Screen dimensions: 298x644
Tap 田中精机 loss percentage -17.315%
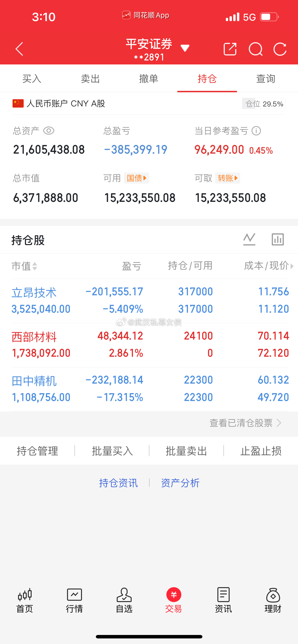tap(120, 397)
